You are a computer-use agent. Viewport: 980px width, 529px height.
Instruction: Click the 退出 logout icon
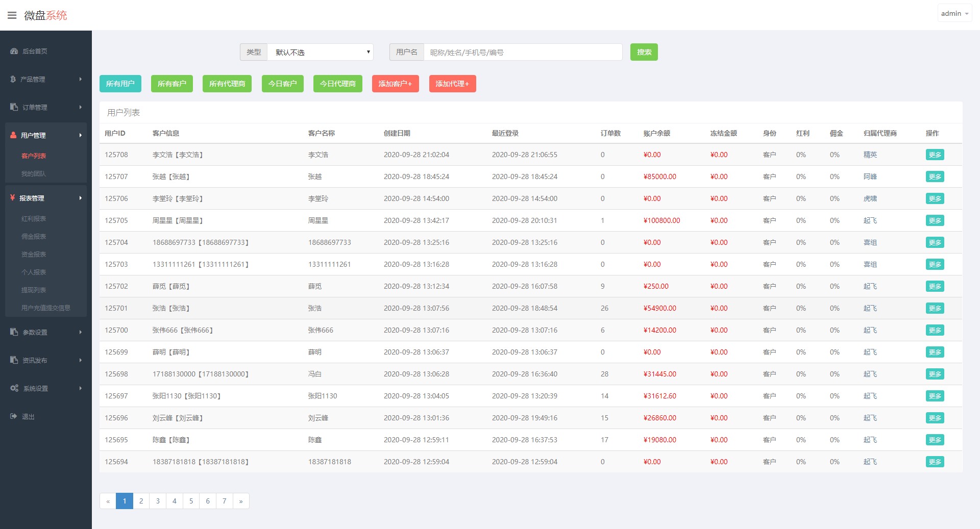14,416
